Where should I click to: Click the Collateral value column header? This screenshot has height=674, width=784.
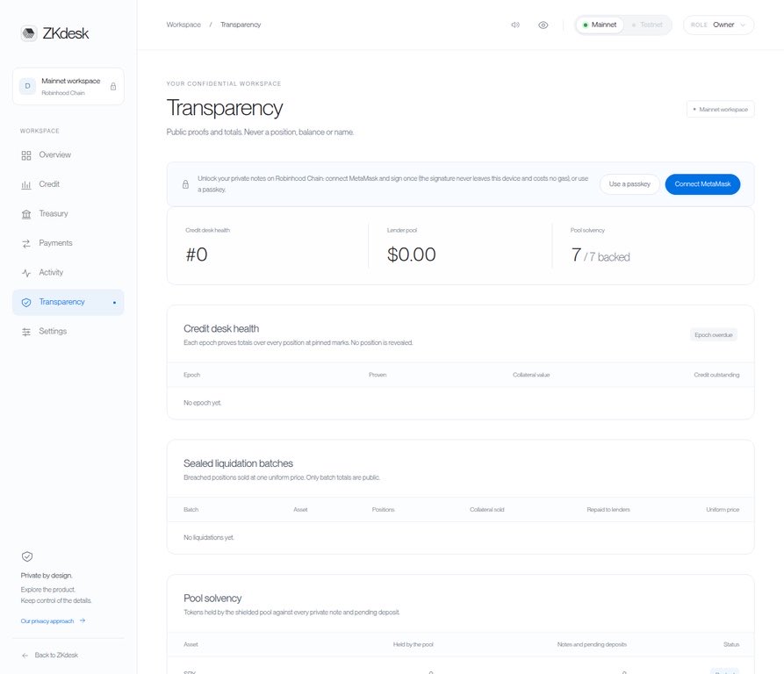[x=531, y=375]
